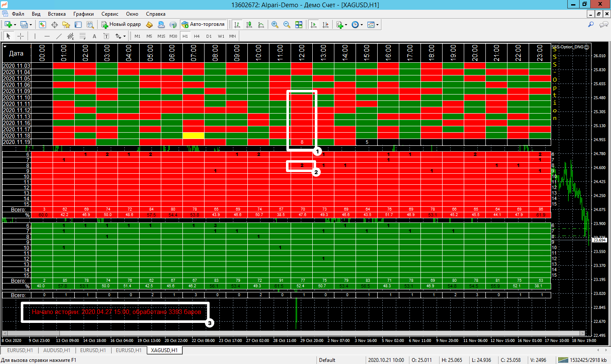Screen dimensions: 611x364
Task: Click the yellow cell in the 2020.11.18 row
Action: coord(193,136)
